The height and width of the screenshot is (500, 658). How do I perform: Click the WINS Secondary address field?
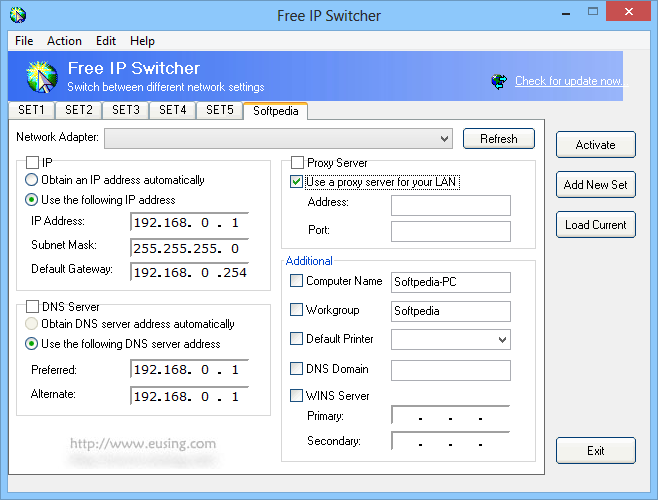coord(451,441)
